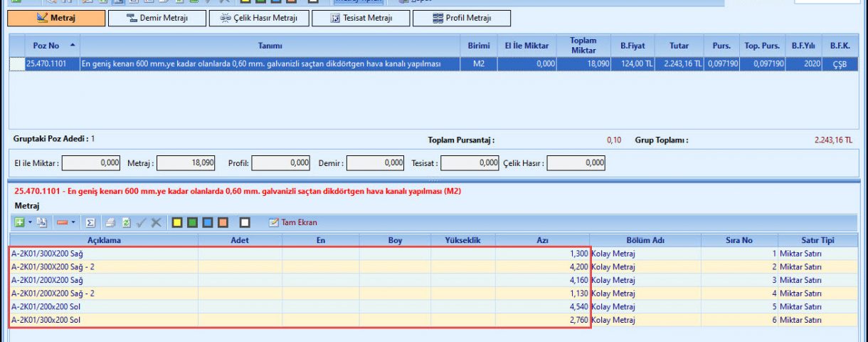Open dropdown arrow next to add row icon
Screen dimensions: 868x342
tap(30, 222)
